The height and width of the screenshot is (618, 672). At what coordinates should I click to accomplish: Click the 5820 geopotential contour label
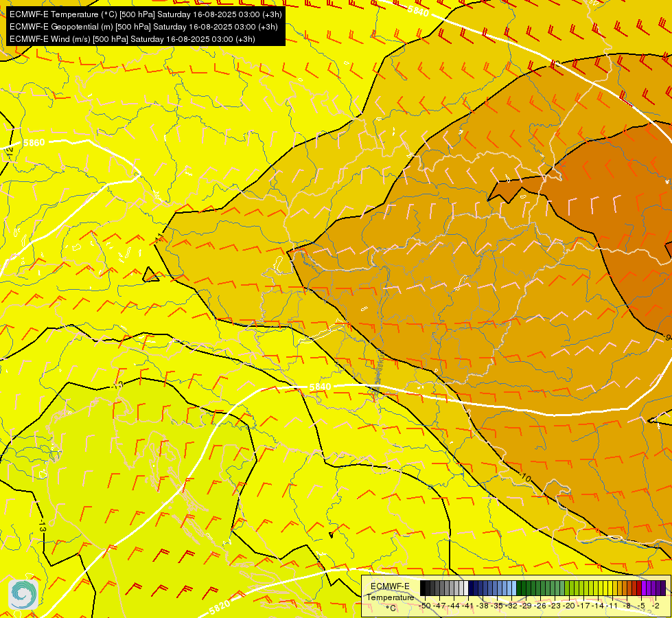220,606
